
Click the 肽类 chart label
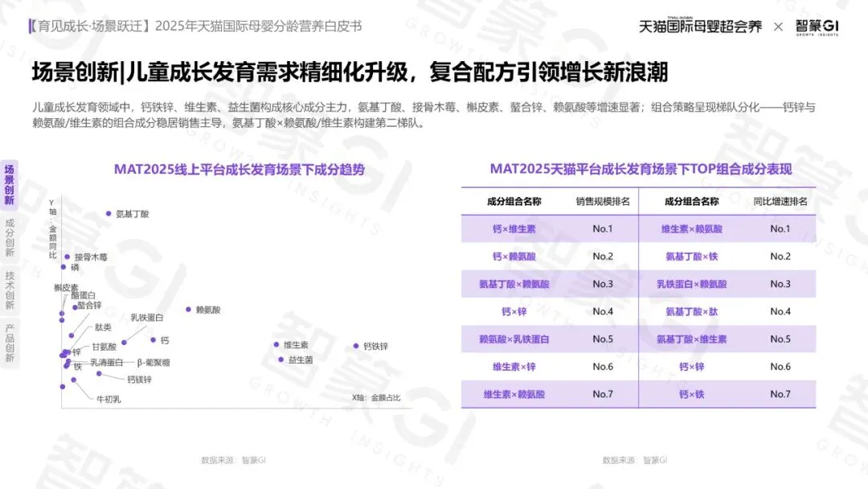pos(103,327)
